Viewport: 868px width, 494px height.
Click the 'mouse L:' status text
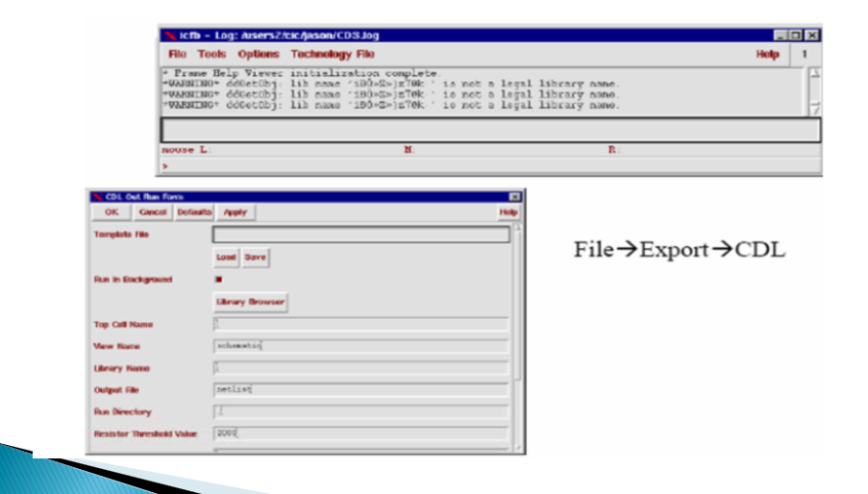pos(186,150)
